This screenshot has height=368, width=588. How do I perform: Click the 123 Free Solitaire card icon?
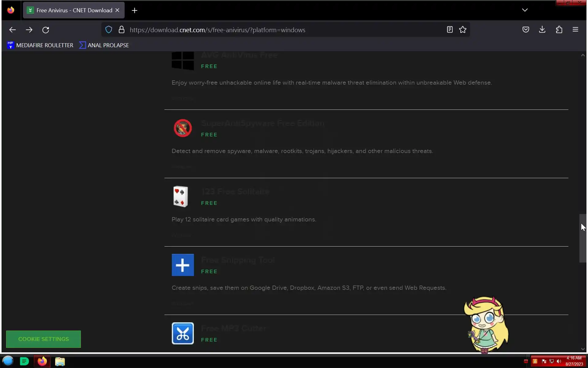[x=181, y=197]
